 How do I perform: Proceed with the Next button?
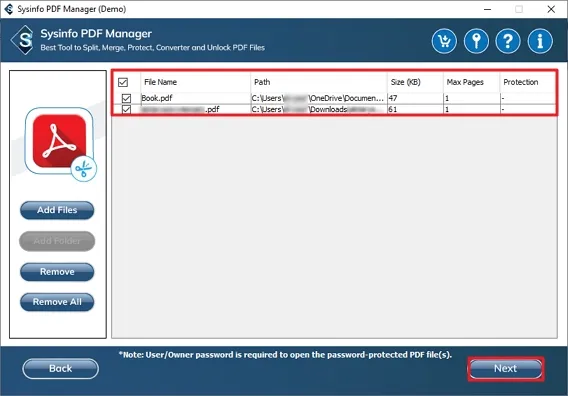tap(506, 368)
